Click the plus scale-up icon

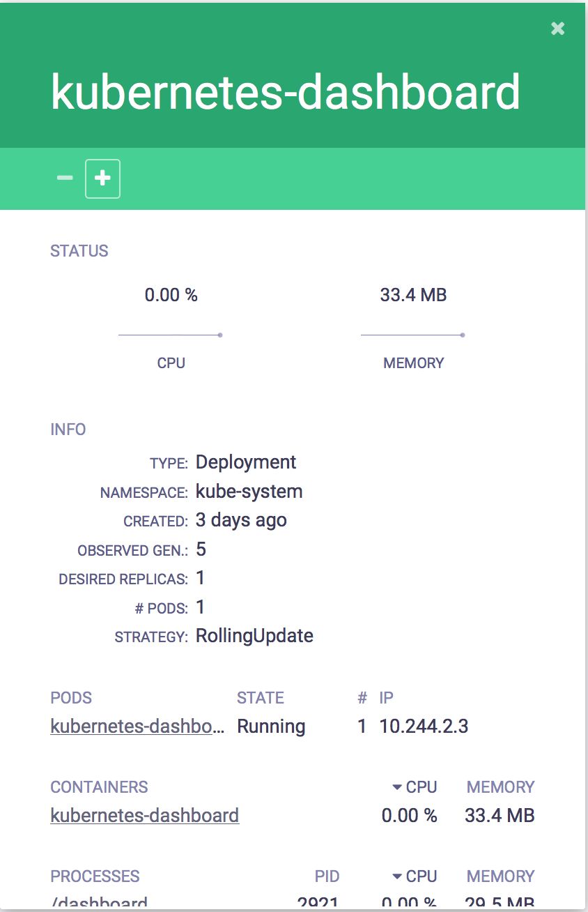coord(102,178)
